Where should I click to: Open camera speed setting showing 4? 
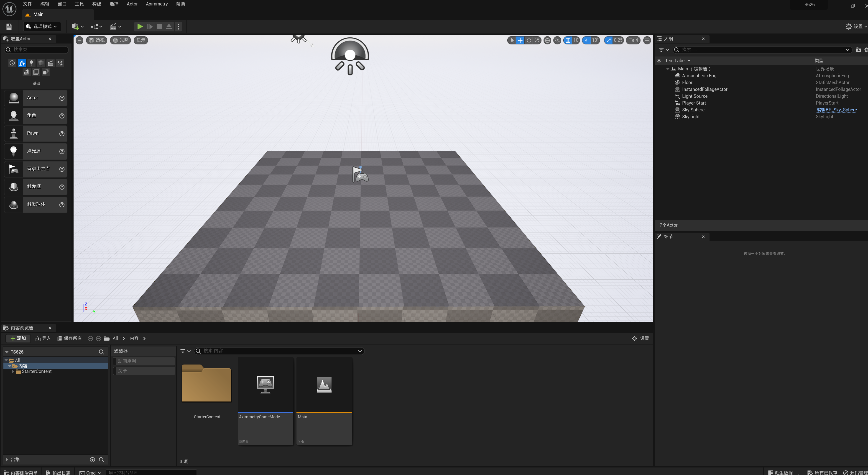[633, 41]
